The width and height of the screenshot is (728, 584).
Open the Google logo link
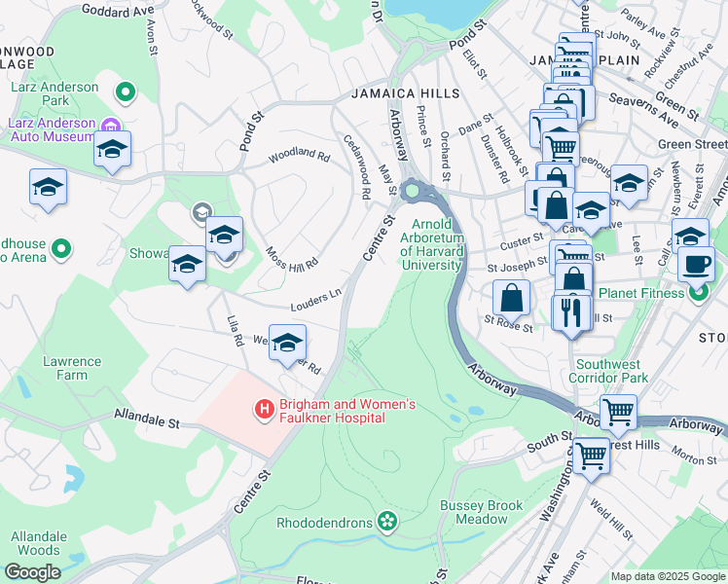click(32, 572)
